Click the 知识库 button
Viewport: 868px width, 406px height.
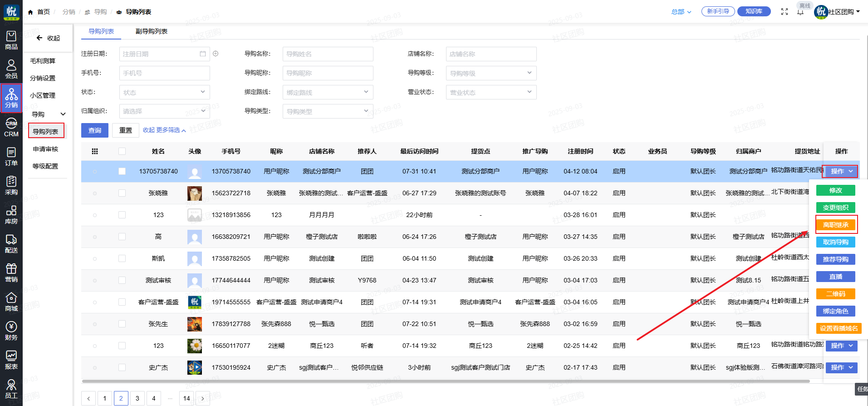click(754, 11)
